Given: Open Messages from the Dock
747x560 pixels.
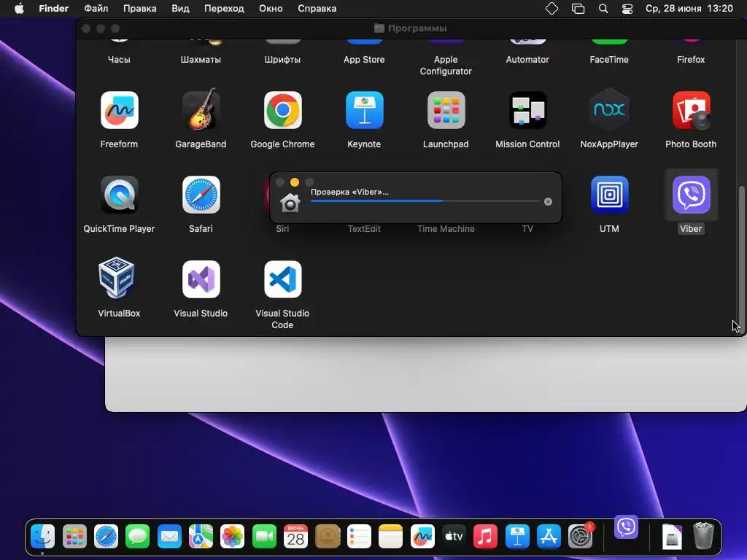Looking at the screenshot, I should (137, 537).
